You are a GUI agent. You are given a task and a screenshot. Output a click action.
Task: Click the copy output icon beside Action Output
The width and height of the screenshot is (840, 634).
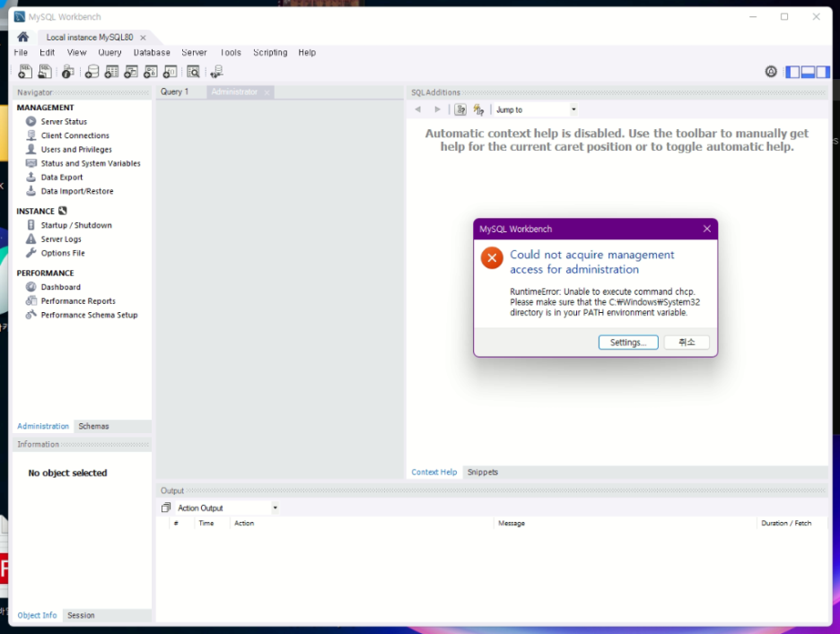pyautogui.click(x=166, y=507)
